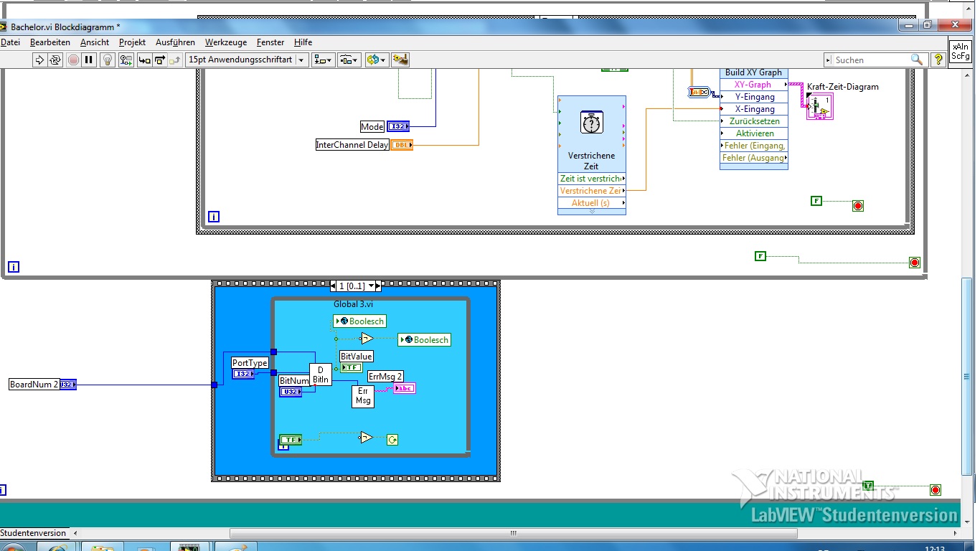Click the Boolesch global wired into the NOT gate
The height and width of the screenshot is (551, 980).
coord(359,321)
